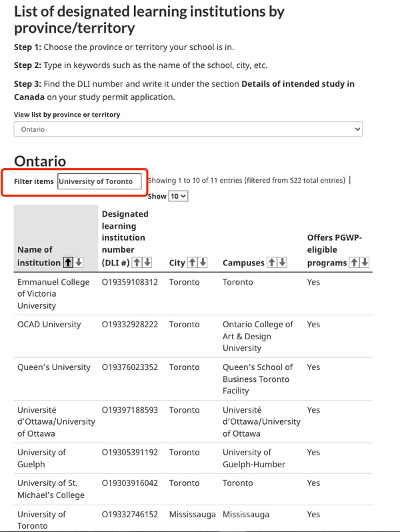Click the Filter items input field
The width and height of the screenshot is (400, 532).
pyautogui.click(x=99, y=181)
